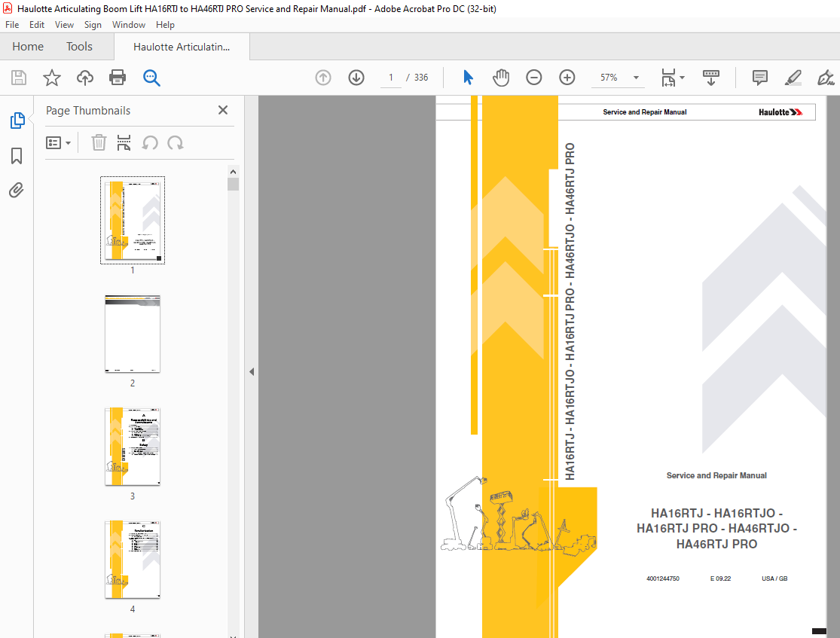Click the Page Thumbnails panel title

(x=88, y=111)
